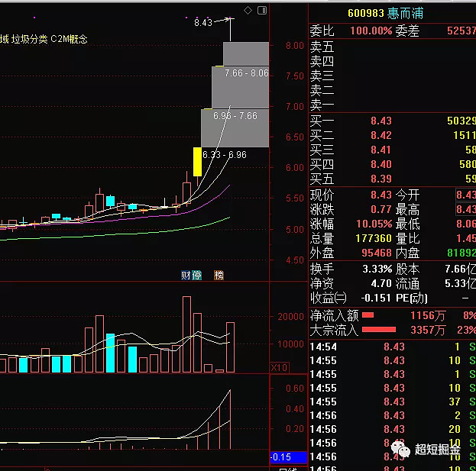Click the 净资 value 4.70
Image resolution: width=476 pixels, height=471 pixels.
(x=381, y=283)
